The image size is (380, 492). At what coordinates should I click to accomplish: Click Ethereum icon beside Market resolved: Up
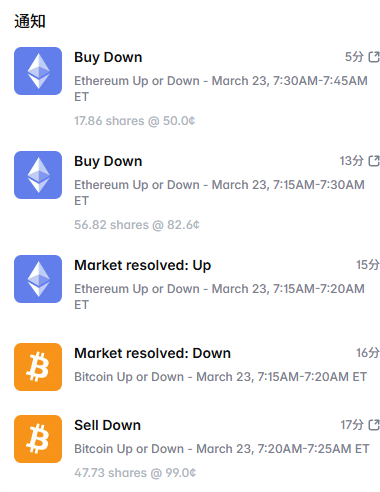click(x=38, y=279)
